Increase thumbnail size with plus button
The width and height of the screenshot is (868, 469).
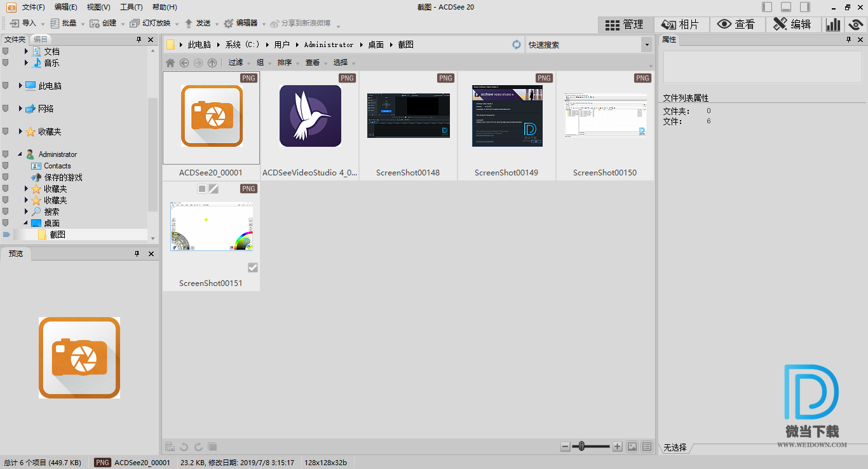point(617,447)
